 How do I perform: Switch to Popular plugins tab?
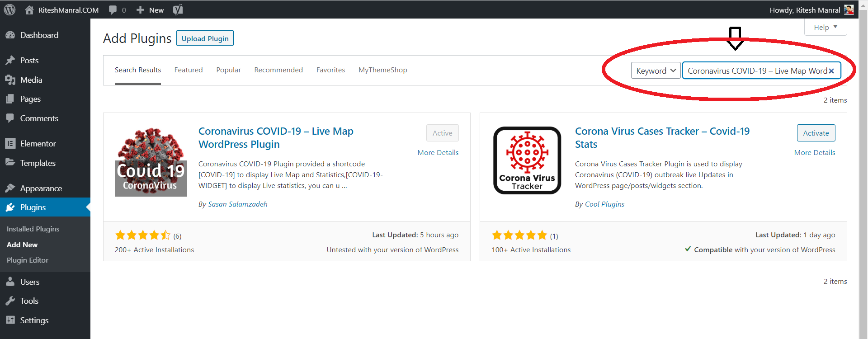pyautogui.click(x=229, y=70)
